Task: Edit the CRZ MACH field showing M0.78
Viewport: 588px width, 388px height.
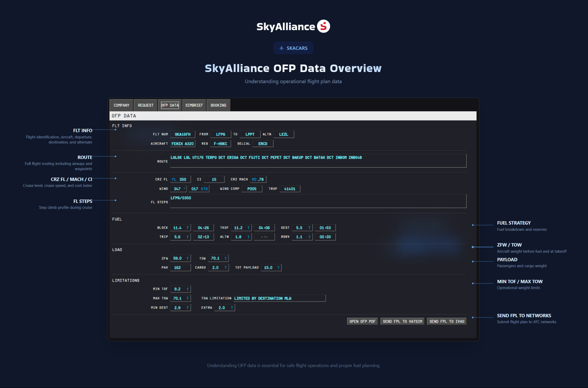Action: tap(258, 179)
